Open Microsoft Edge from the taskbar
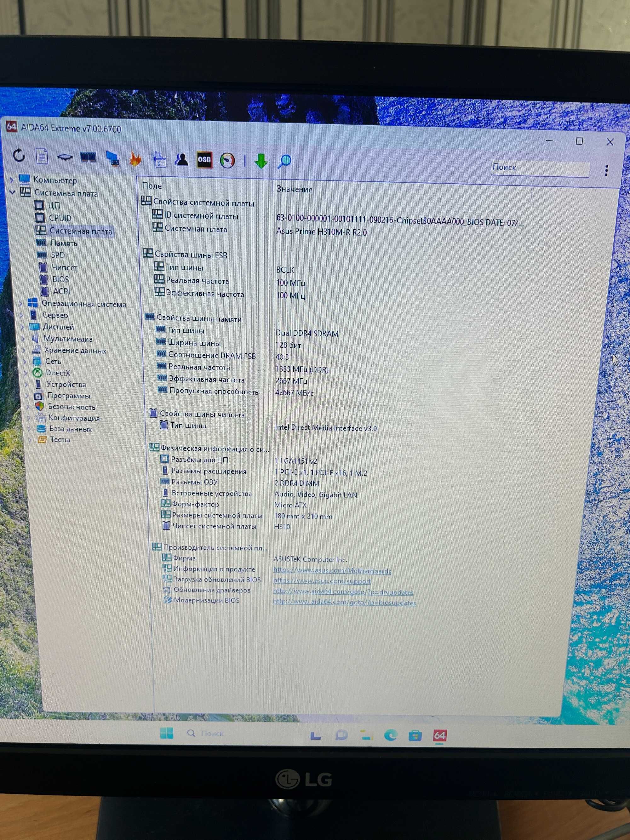The image size is (630, 840). coord(390,735)
